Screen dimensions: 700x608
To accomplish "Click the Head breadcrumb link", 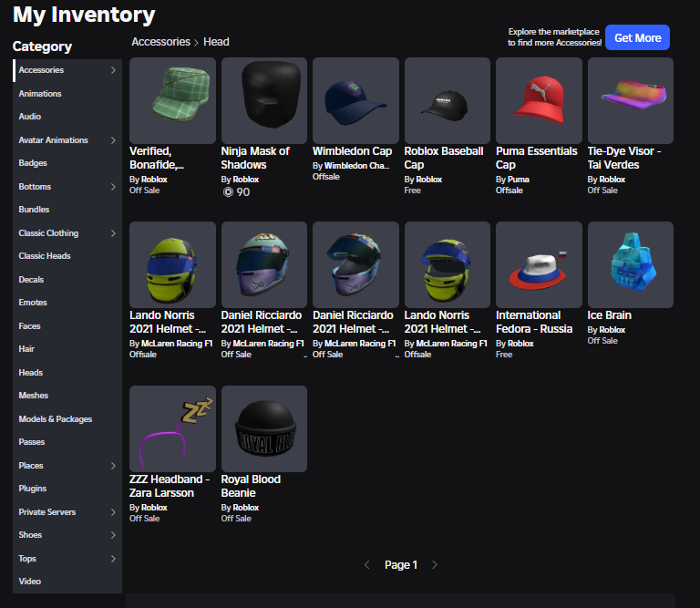I will click(216, 42).
